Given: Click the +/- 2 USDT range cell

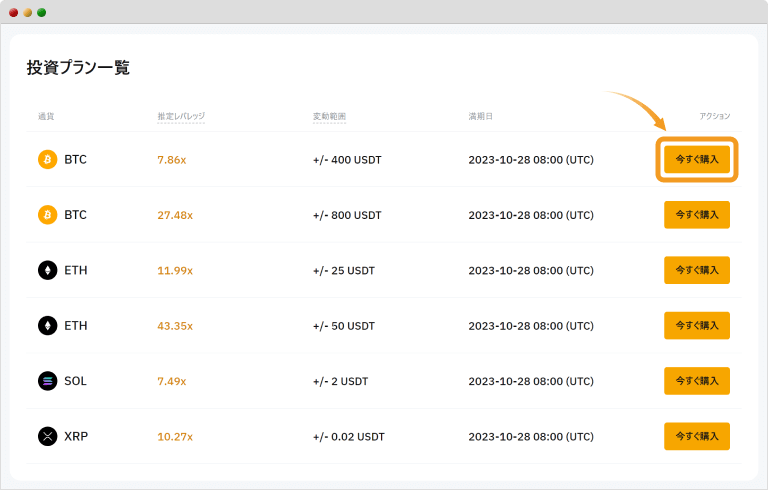Looking at the screenshot, I should [x=340, y=381].
